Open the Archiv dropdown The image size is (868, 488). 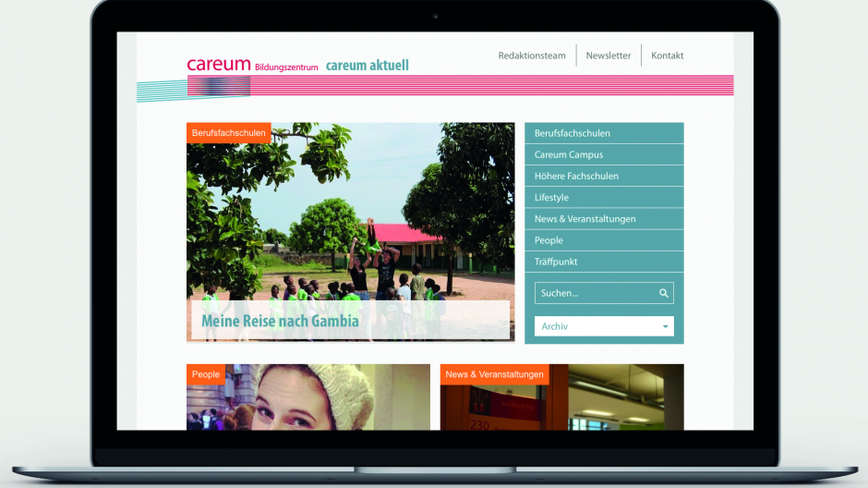(x=604, y=326)
